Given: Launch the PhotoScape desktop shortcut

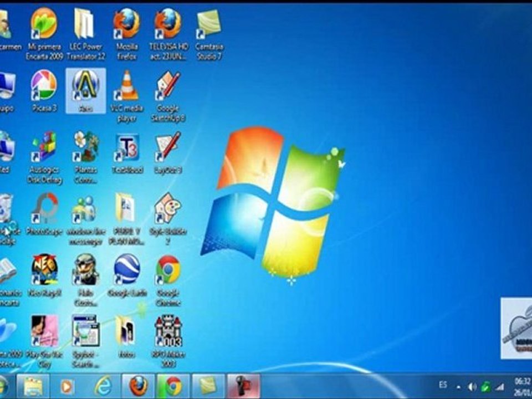Looking at the screenshot, I should (x=44, y=214).
